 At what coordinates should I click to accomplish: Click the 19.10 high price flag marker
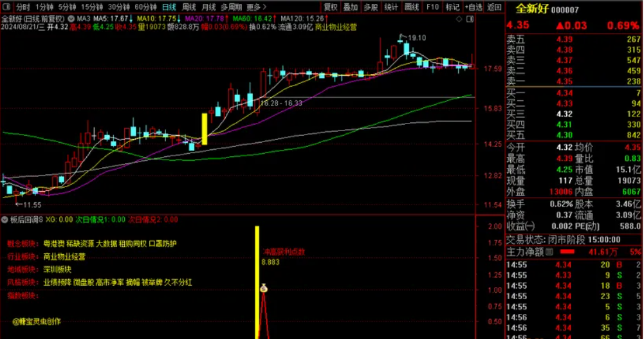click(401, 38)
